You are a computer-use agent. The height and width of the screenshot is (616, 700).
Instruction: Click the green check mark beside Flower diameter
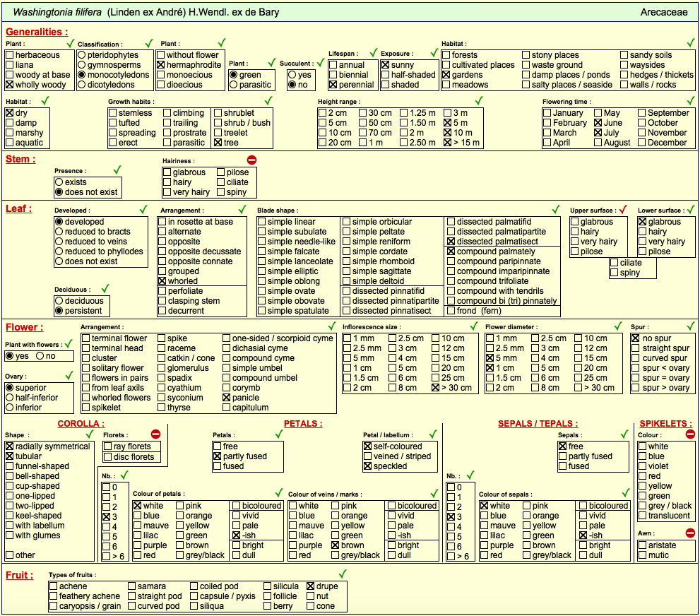tap(618, 326)
